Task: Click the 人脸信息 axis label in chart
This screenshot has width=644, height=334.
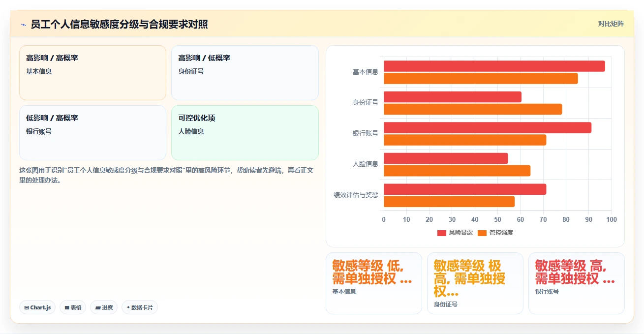Action: tap(366, 164)
